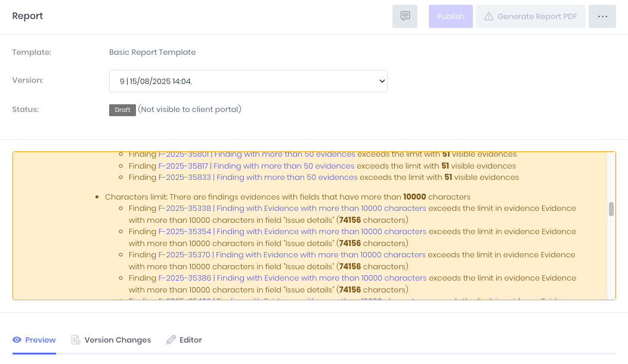The width and height of the screenshot is (628, 364).
Task: Open the Version Changes tab
Action: [x=111, y=340]
